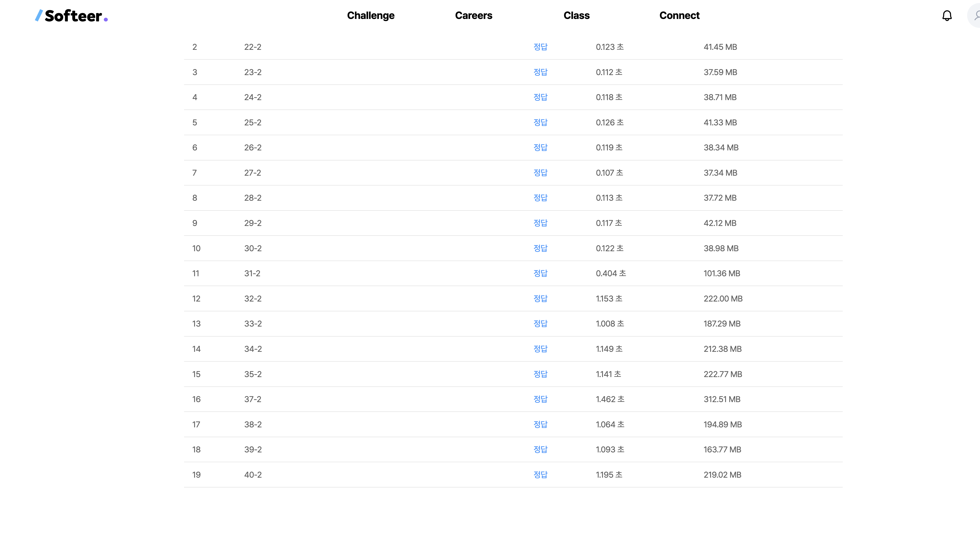Image resolution: width=980 pixels, height=538 pixels.
Task: Click the Softeer logo
Action: 72,16
